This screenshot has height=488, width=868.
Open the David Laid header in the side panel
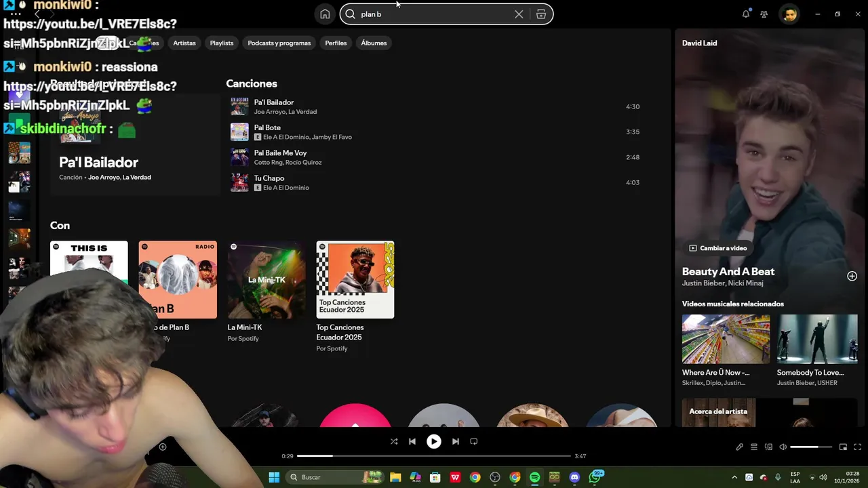(699, 43)
